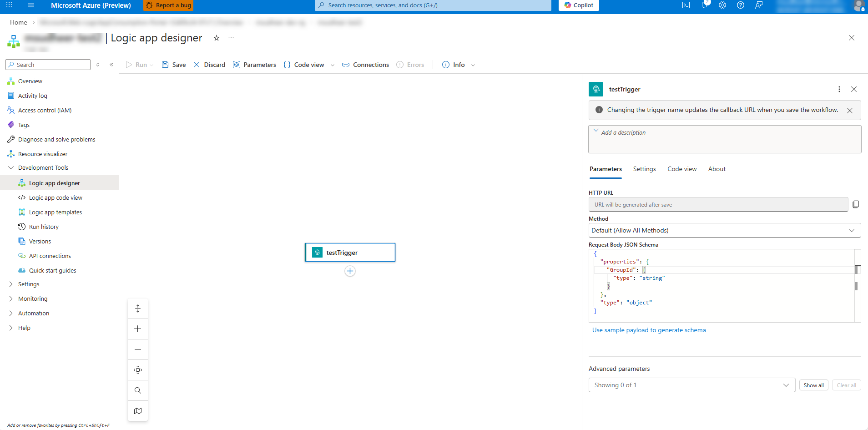Click the Save toolbar icon

[x=165, y=65]
